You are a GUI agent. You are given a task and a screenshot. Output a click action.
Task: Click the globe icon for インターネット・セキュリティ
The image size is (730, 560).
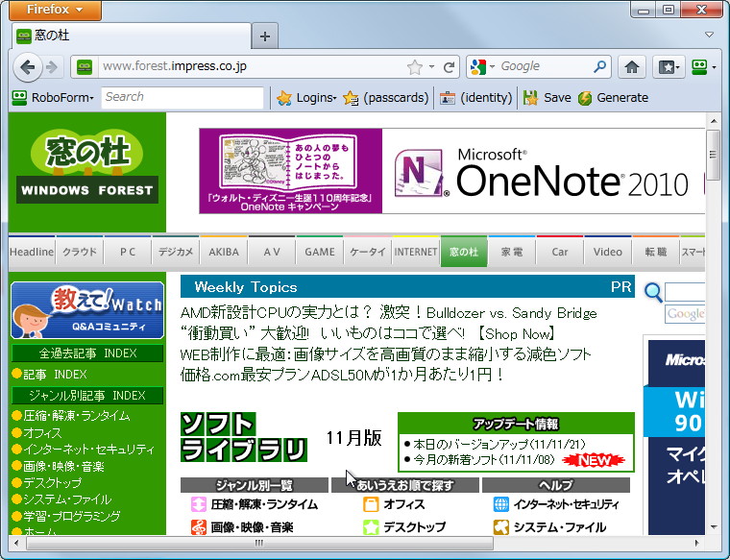[501, 504]
